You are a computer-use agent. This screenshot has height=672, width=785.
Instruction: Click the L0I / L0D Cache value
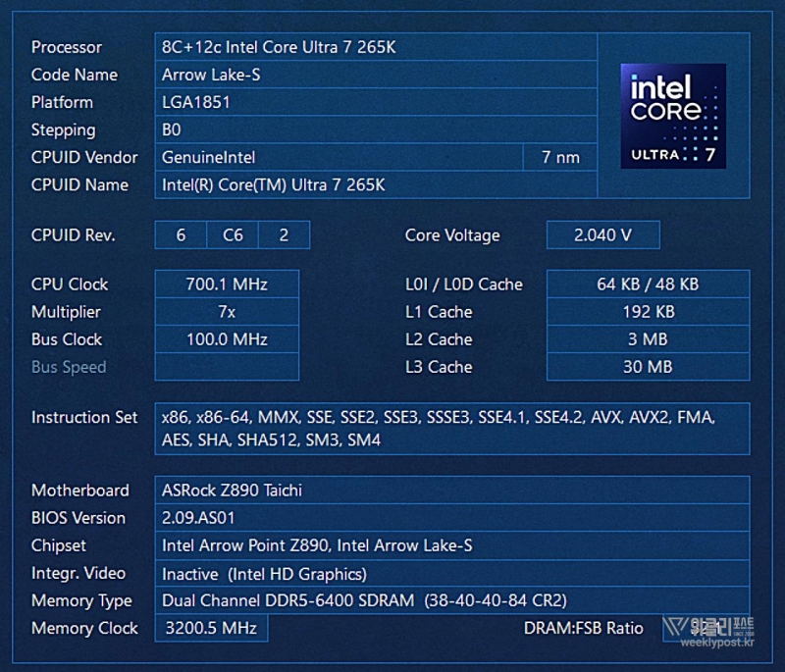coord(648,284)
